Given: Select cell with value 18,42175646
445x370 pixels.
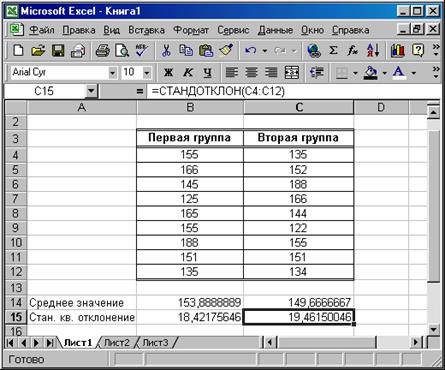Looking at the screenshot, I should click(190, 317).
